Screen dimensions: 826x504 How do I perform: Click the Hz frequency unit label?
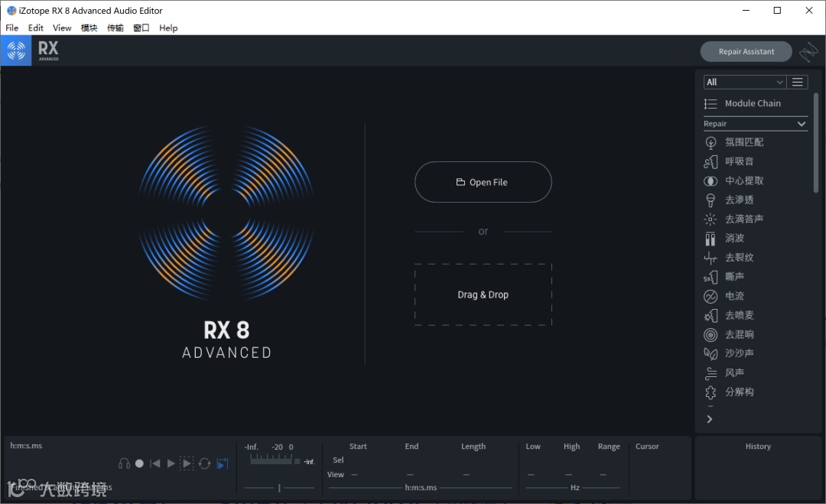click(x=574, y=488)
